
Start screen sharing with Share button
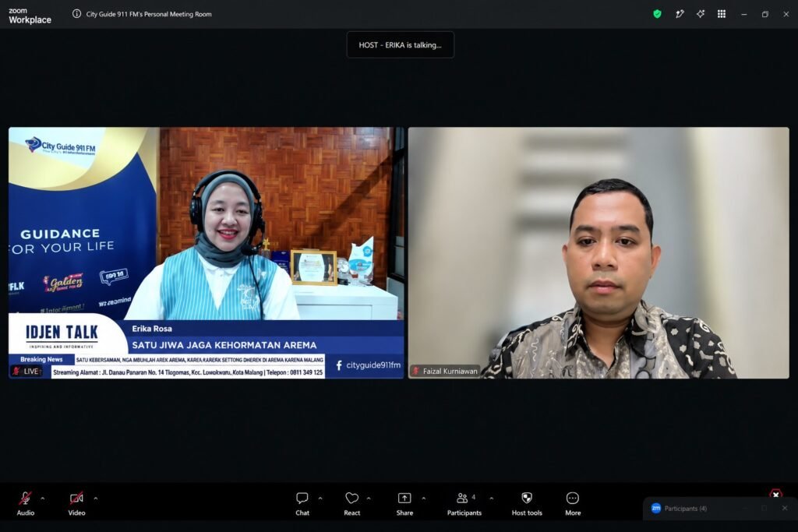pyautogui.click(x=404, y=503)
